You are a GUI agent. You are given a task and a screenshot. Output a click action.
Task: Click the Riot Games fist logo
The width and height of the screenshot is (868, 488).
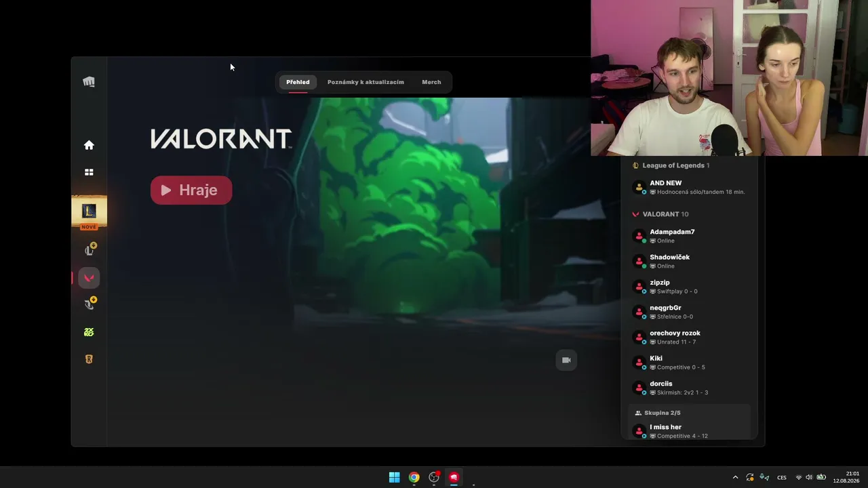click(x=89, y=82)
